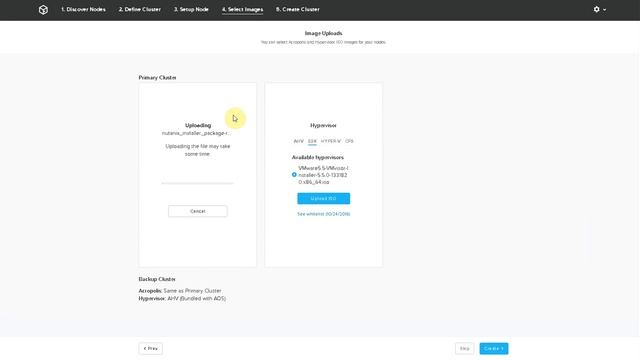Viewport: 640px width, 360px height.
Task: Switch to the HYPER-V hypervisor tab
Action: [331, 141]
